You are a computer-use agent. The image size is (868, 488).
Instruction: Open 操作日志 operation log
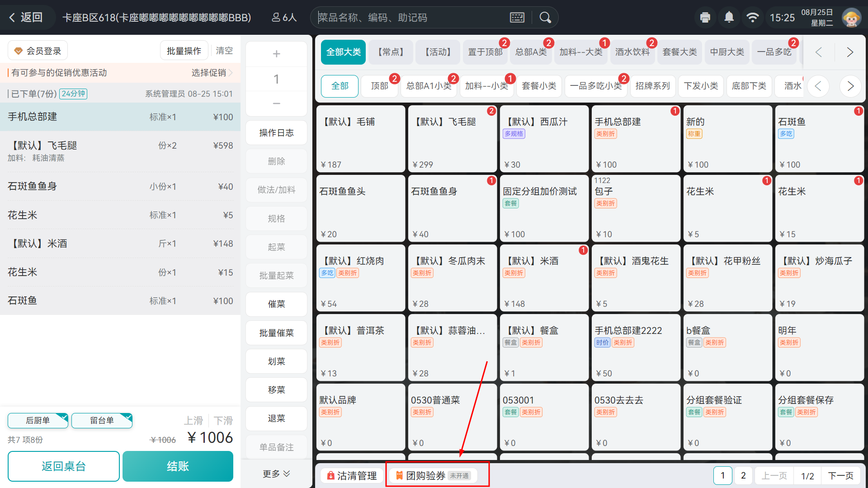coord(276,132)
